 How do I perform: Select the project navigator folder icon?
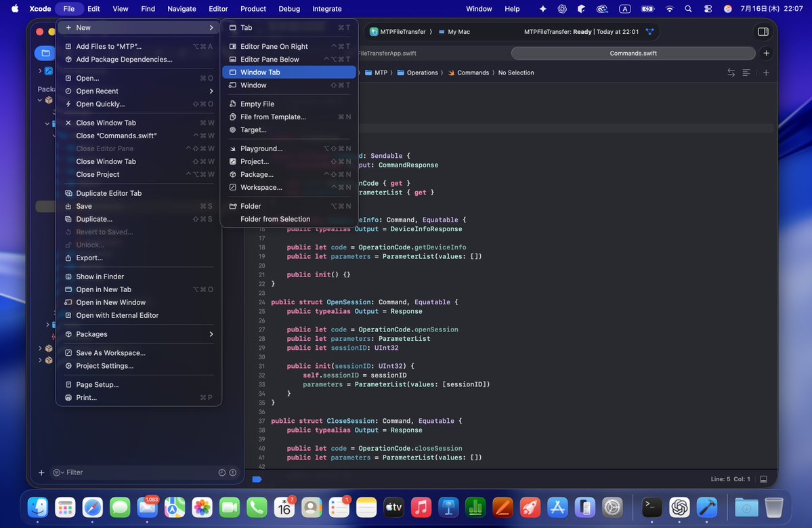coord(45,53)
